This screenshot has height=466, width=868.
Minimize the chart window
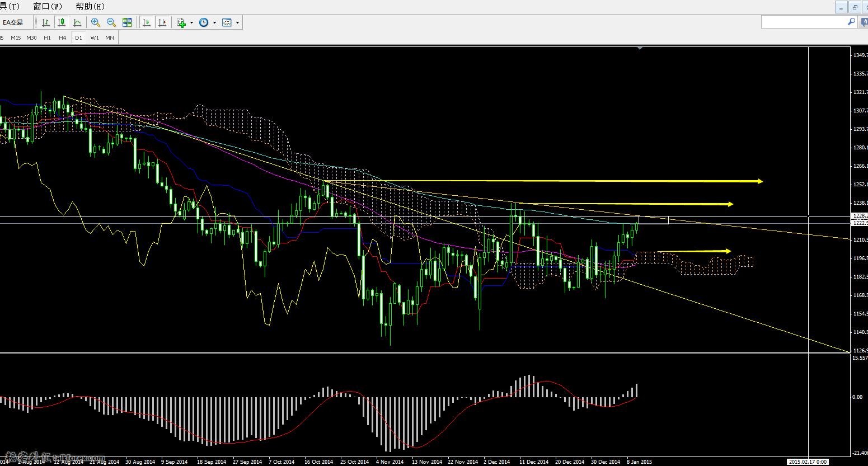click(x=841, y=7)
